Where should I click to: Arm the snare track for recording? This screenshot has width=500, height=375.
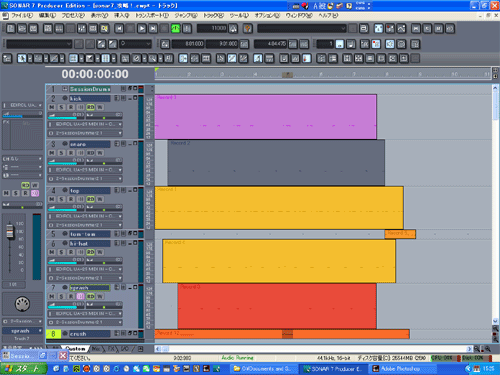[71, 153]
